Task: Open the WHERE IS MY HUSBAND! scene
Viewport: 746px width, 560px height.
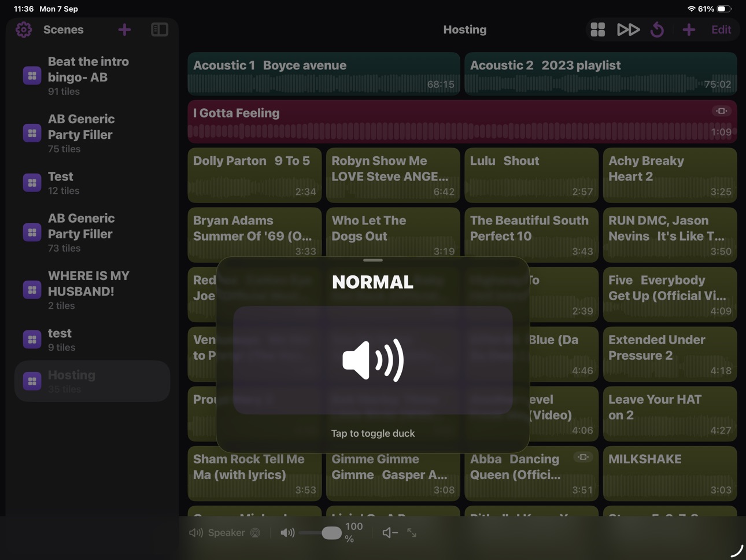Action: [93, 290]
